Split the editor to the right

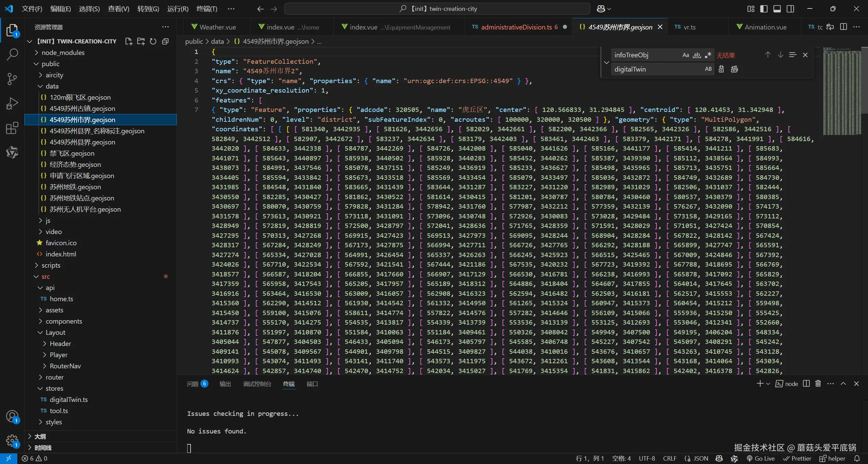(844, 27)
